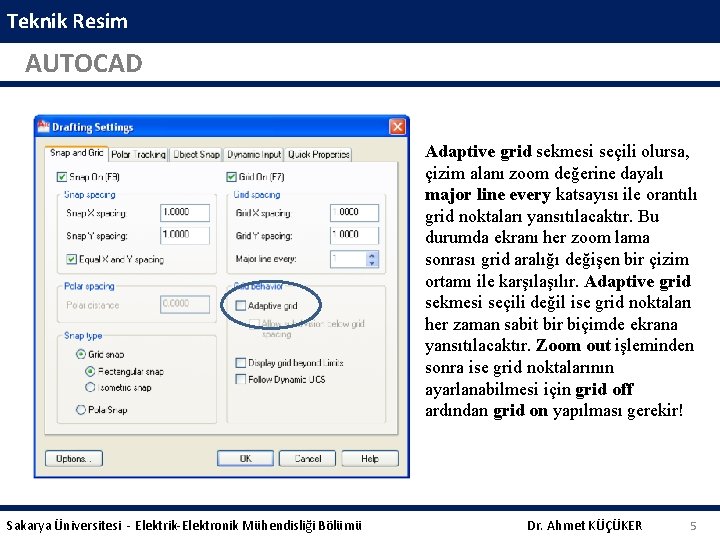
Task: Click the 'Teknik Resim' header text
Action: click(67, 21)
